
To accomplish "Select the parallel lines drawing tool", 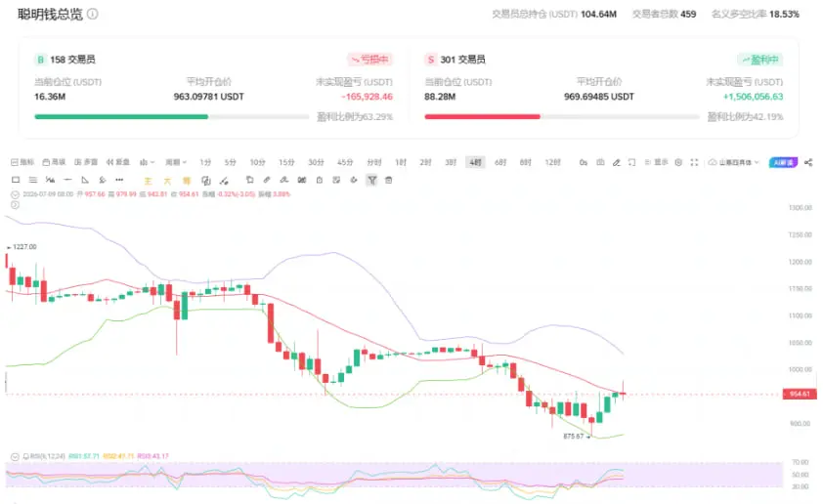I will [33, 180].
